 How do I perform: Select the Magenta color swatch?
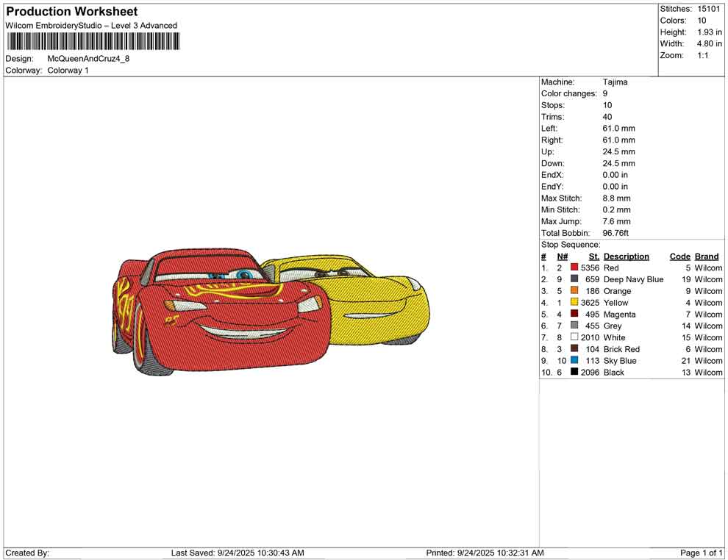coord(574,314)
